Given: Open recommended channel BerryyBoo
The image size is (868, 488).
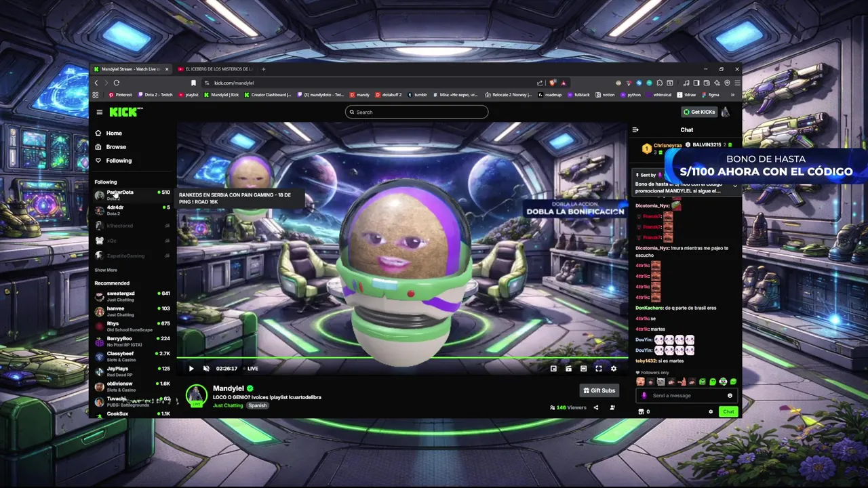Looking at the screenshot, I should [x=132, y=341].
